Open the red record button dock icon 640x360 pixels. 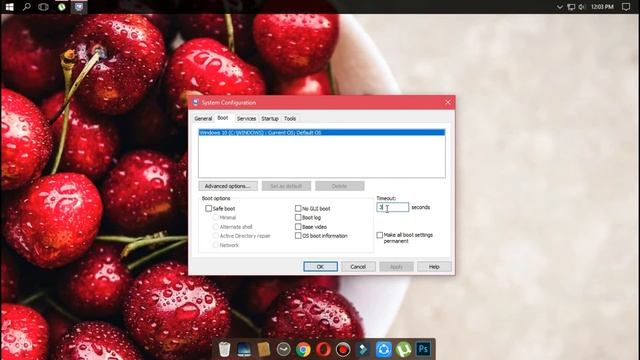(343, 349)
